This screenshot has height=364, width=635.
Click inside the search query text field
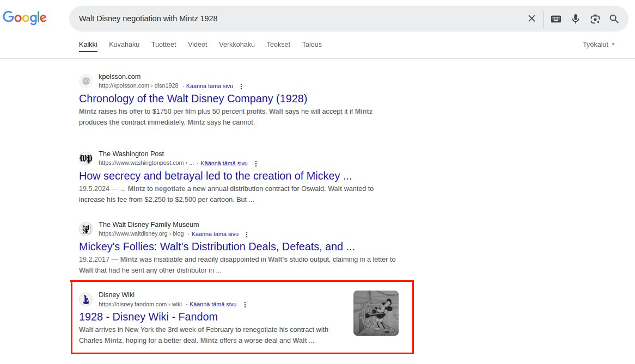(300, 18)
